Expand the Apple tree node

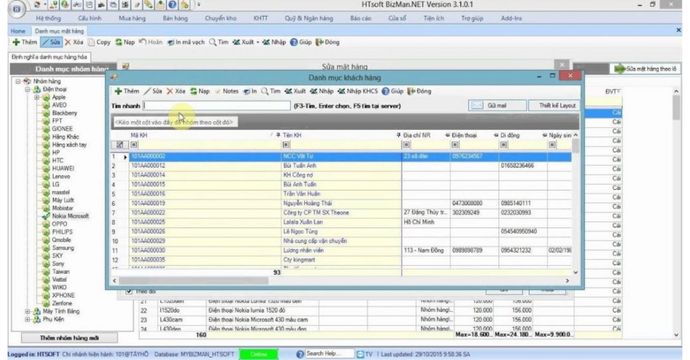[x=37, y=97]
